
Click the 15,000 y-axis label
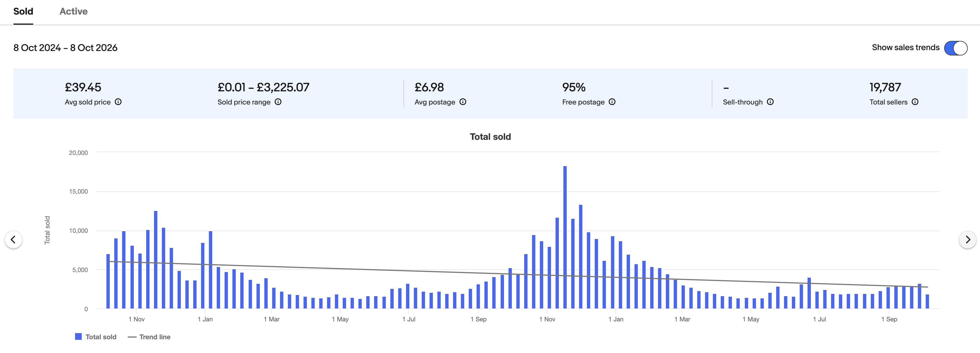(x=78, y=192)
